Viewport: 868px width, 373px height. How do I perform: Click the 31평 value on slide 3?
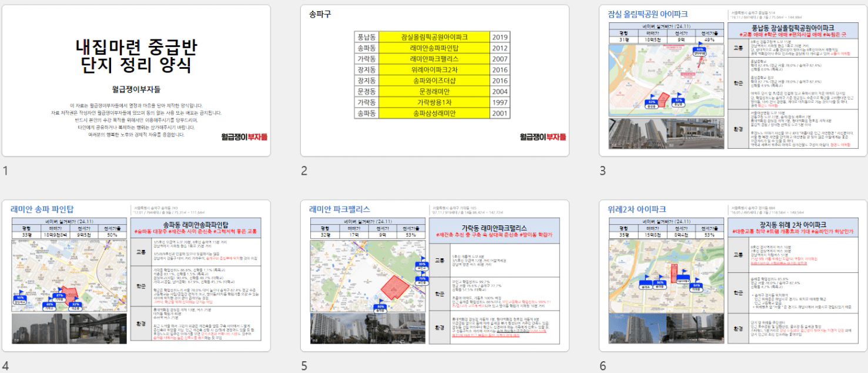pos(623,40)
